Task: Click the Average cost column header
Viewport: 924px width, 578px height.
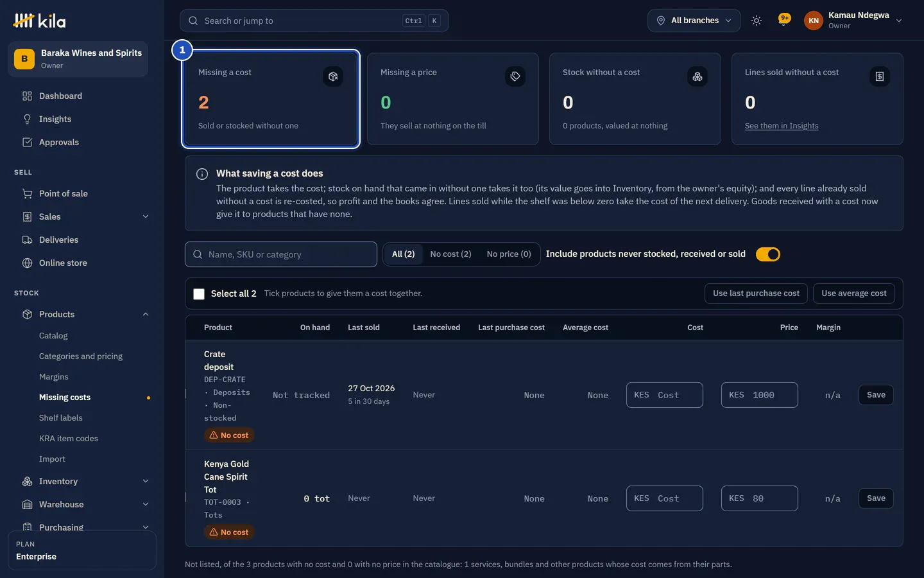Action: (x=585, y=328)
